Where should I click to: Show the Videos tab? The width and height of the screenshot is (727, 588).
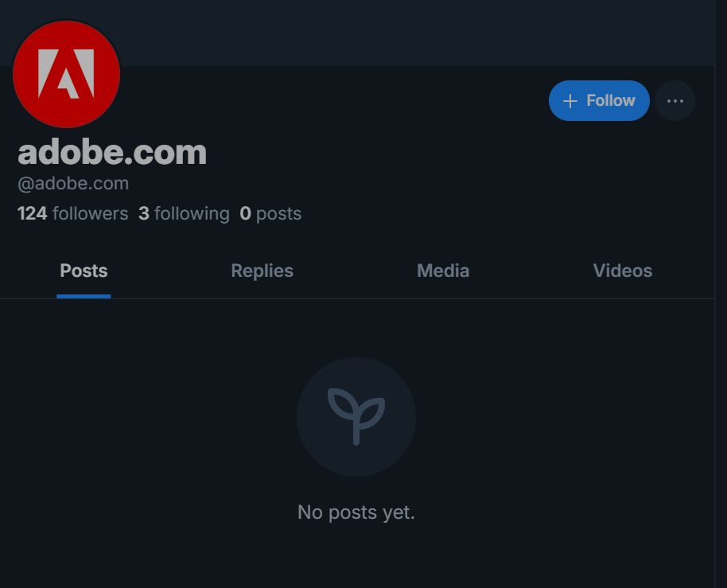(x=622, y=271)
